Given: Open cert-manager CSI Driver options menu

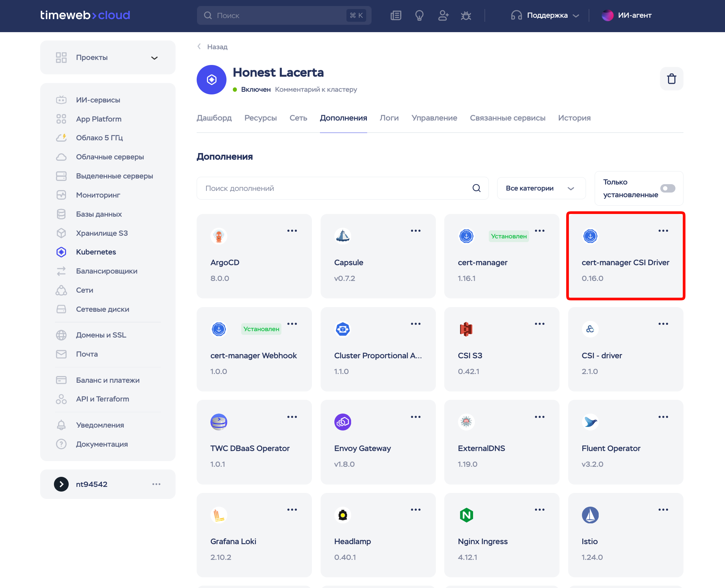Looking at the screenshot, I should point(663,231).
